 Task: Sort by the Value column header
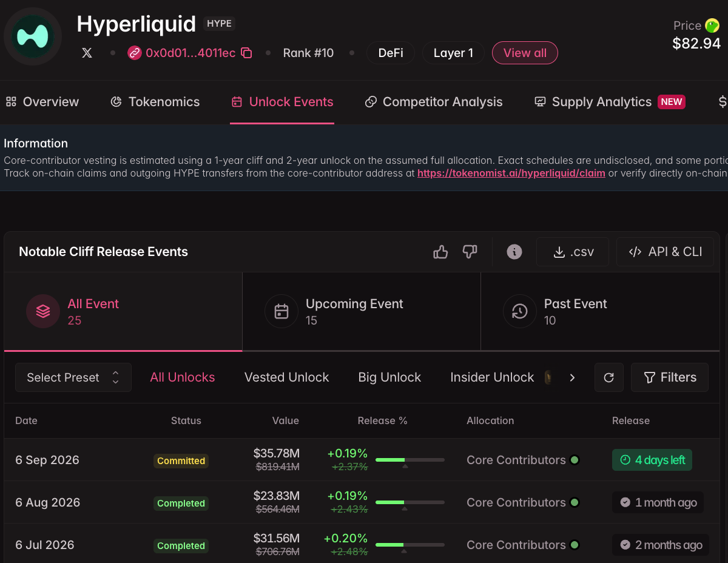(x=286, y=420)
